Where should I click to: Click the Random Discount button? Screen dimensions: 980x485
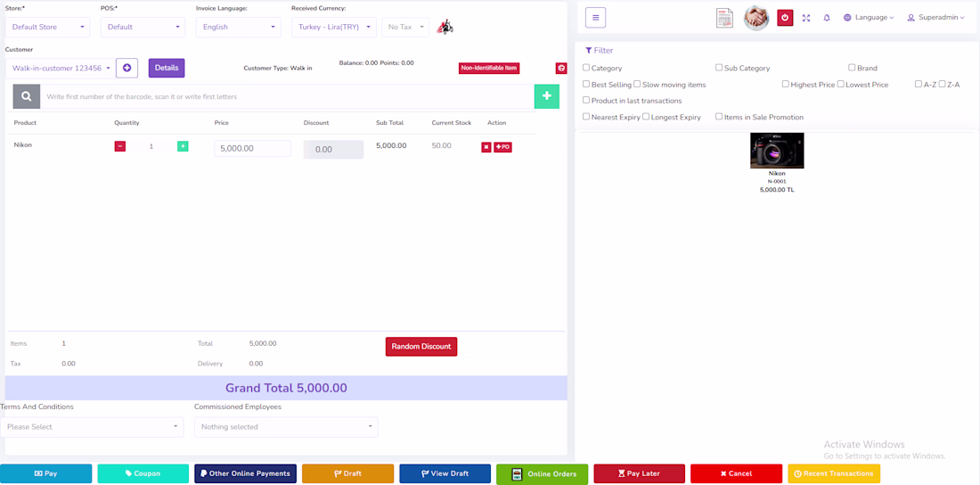coord(421,347)
